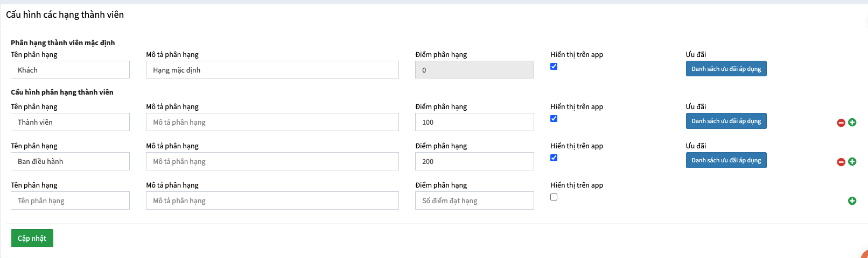The height and width of the screenshot is (258, 868).
Task: Click green plus icon in Thành viên row
Action: point(852,123)
